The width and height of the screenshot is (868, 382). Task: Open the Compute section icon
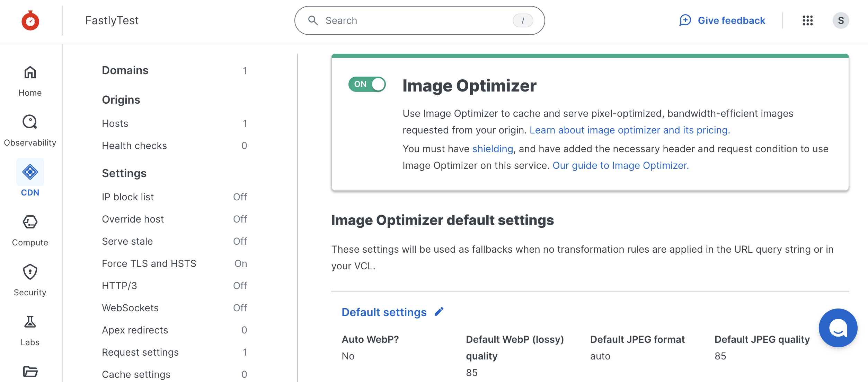30,222
